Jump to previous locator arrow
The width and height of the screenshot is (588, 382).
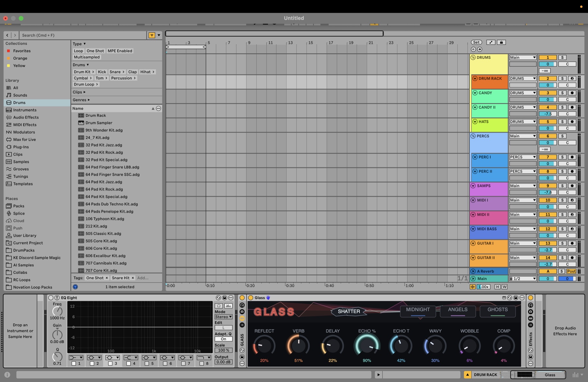pos(473,49)
